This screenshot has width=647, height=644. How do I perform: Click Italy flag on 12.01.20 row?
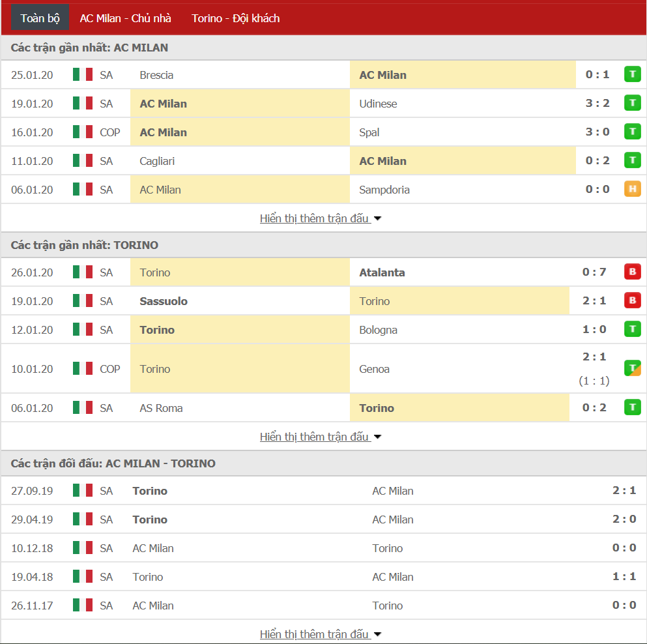pyautogui.click(x=83, y=329)
